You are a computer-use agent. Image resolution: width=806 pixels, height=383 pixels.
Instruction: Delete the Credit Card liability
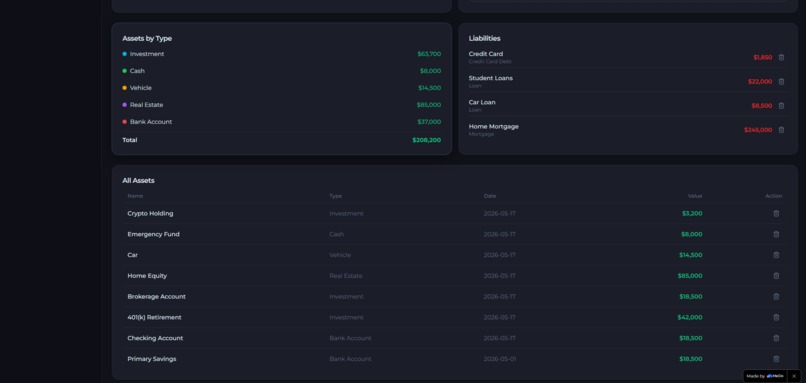tap(781, 58)
